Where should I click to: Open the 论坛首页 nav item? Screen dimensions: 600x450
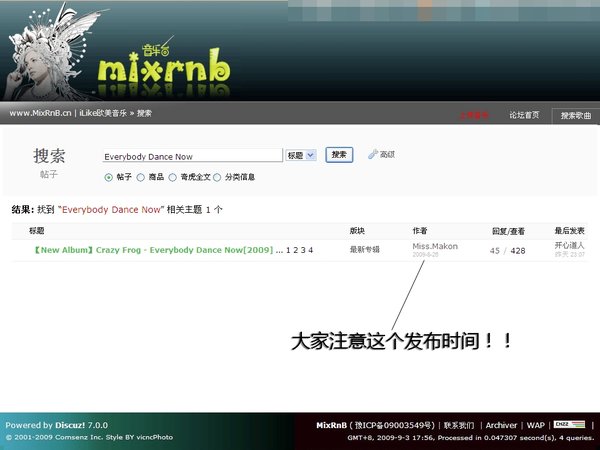tap(524, 115)
